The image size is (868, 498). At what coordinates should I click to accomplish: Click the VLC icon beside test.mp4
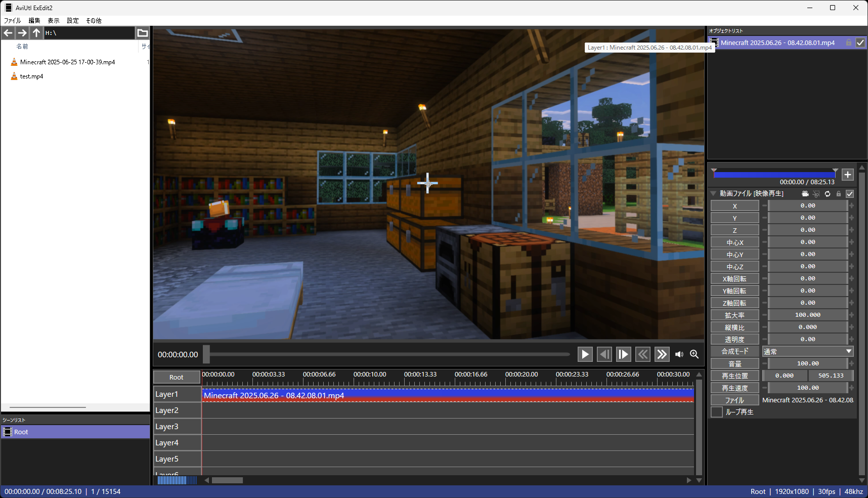coord(14,76)
